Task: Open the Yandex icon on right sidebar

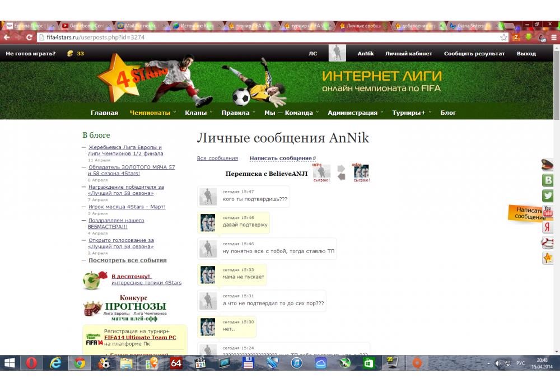Action: [x=548, y=227]
